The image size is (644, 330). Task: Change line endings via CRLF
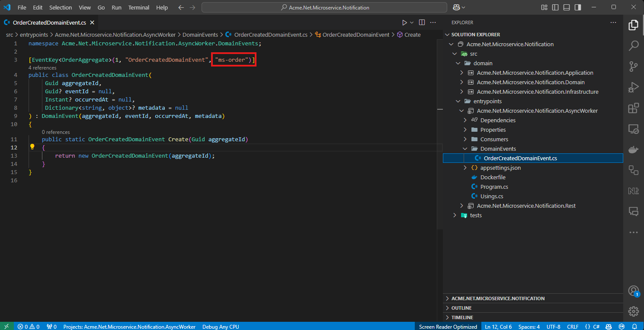573,327
